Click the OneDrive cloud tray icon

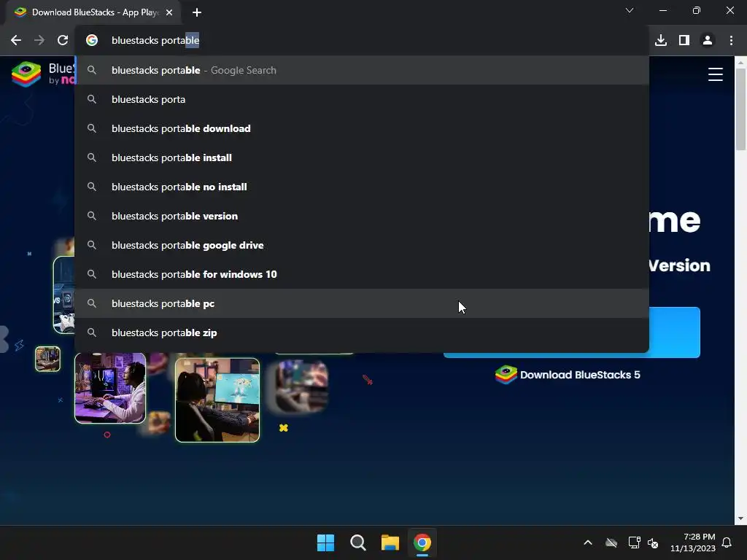[611, 542]
